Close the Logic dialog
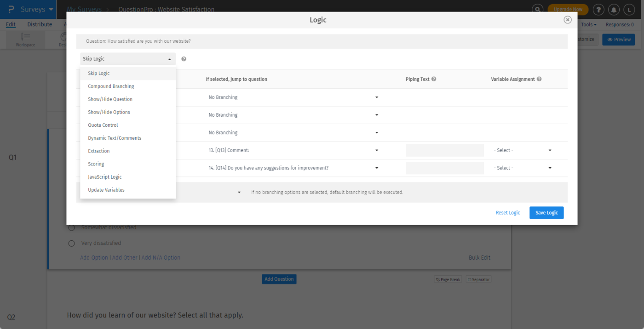 click(x=568, y=20)
